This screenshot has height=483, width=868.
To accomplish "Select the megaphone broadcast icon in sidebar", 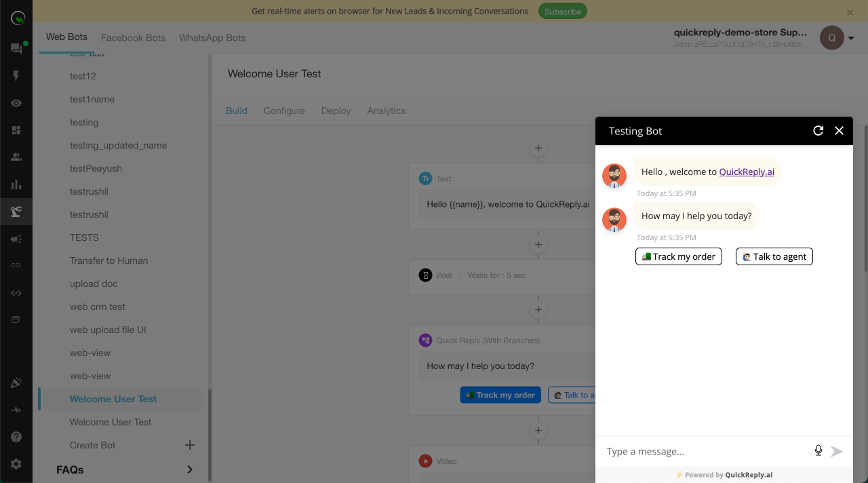I will [x=16, y=238].
